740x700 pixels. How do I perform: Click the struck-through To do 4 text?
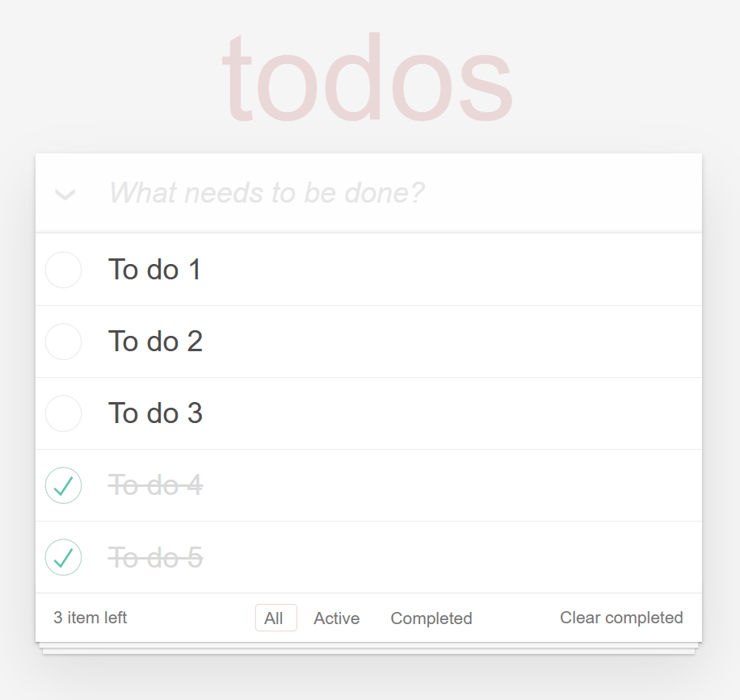155,485
